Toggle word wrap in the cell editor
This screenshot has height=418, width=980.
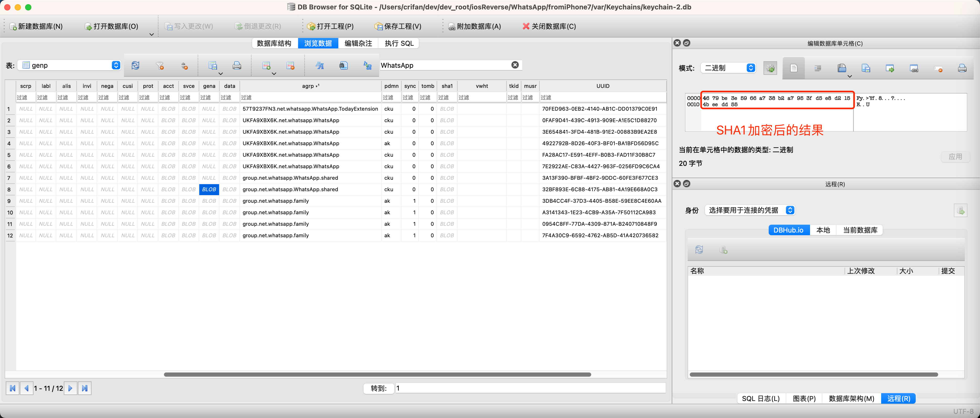click(x=794, y=68)
